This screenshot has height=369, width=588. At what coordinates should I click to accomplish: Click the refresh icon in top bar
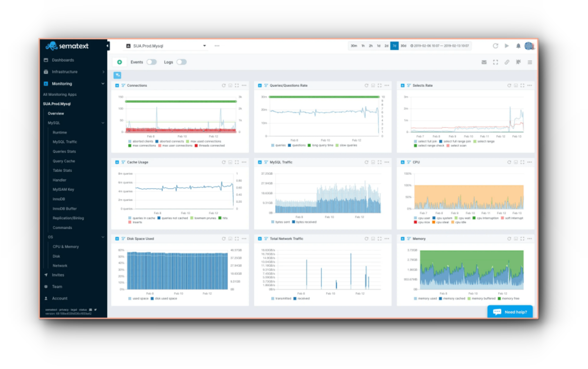495,46
